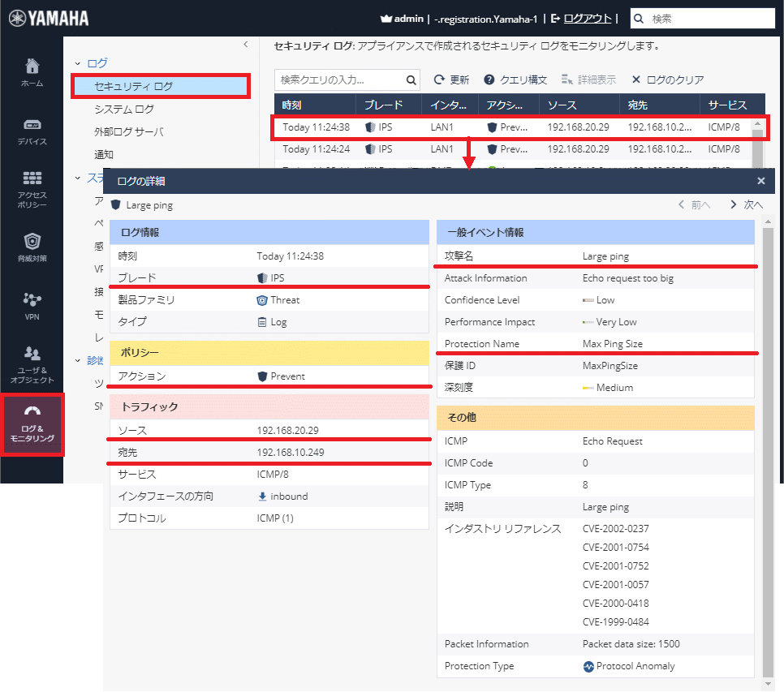Collapse the left navigation panel chevron
The image size is (784, 692).
[246, 45]
